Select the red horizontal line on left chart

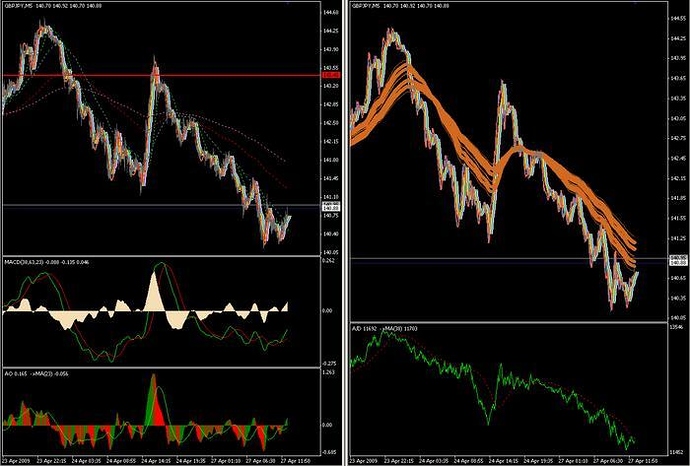pos(162,75)
